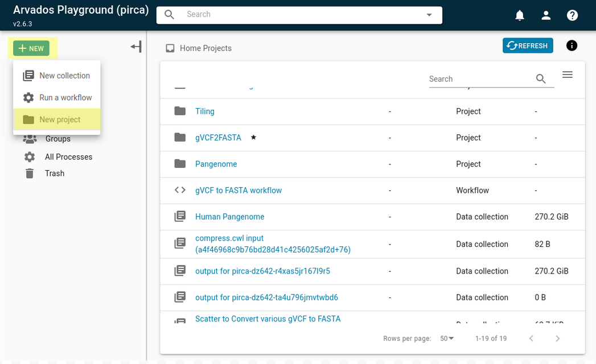The width and height of the screenshot is (596, 364).
Task: Click the magnifier in the table search
Action: [541, 79]
